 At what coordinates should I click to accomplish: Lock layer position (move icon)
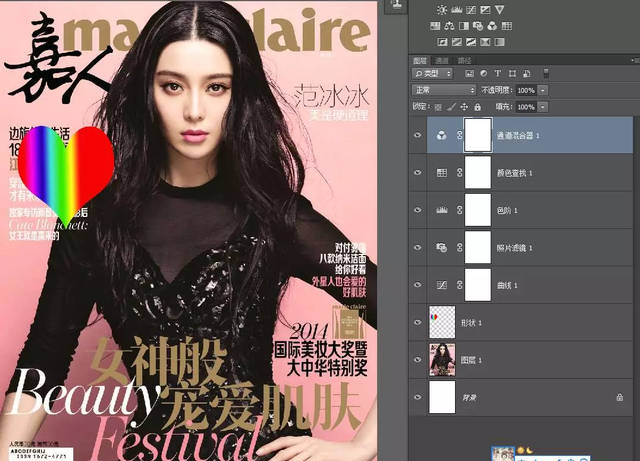click(x=464, y=107)
